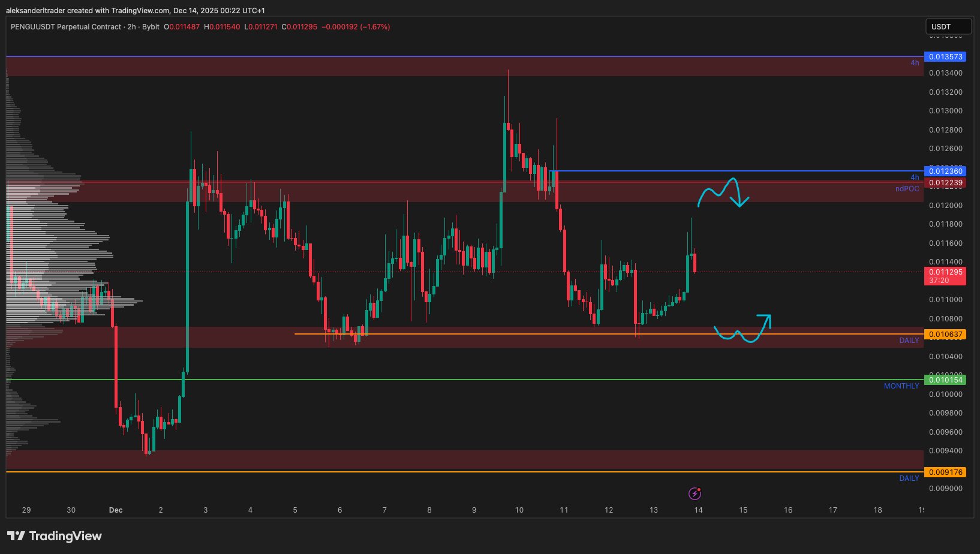Image resolution: width=980 pixels, height=554 pixels.
Task: Click the blue 0.013573 price label
Action: point(945,57)
